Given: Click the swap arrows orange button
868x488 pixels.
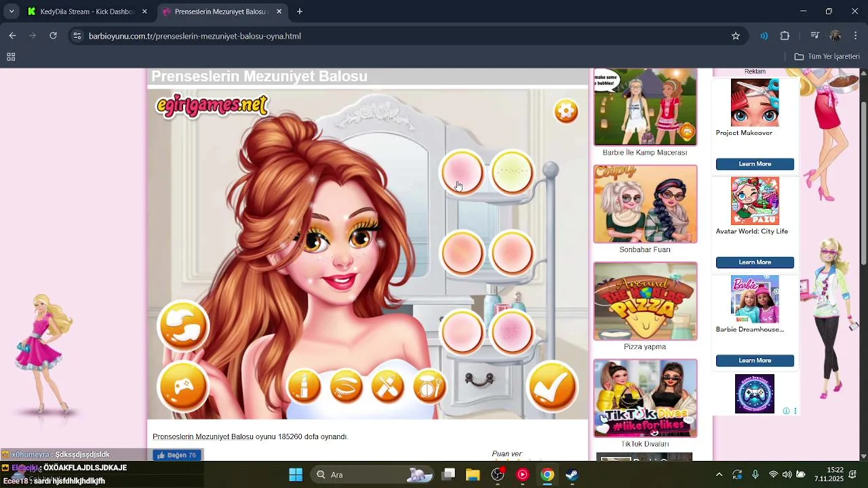Looking at the screenshot, I should 183,326.
